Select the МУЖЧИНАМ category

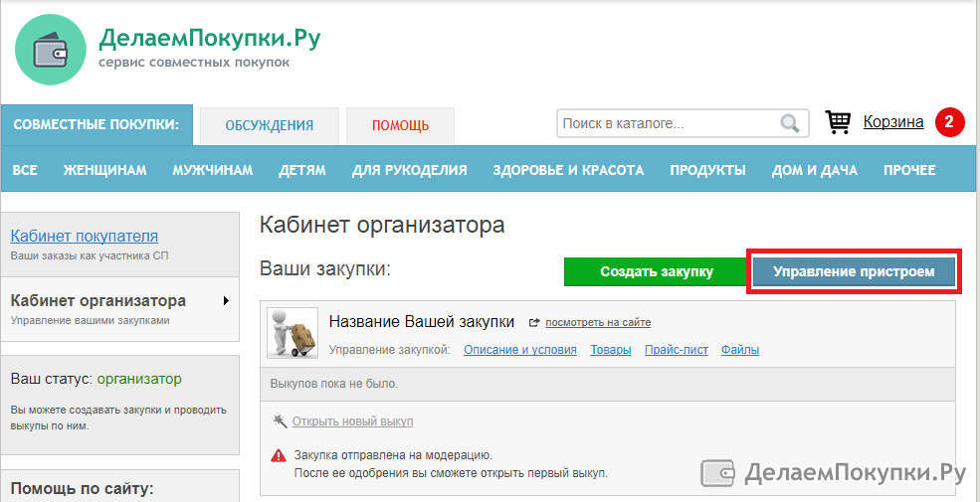point(213,170)
